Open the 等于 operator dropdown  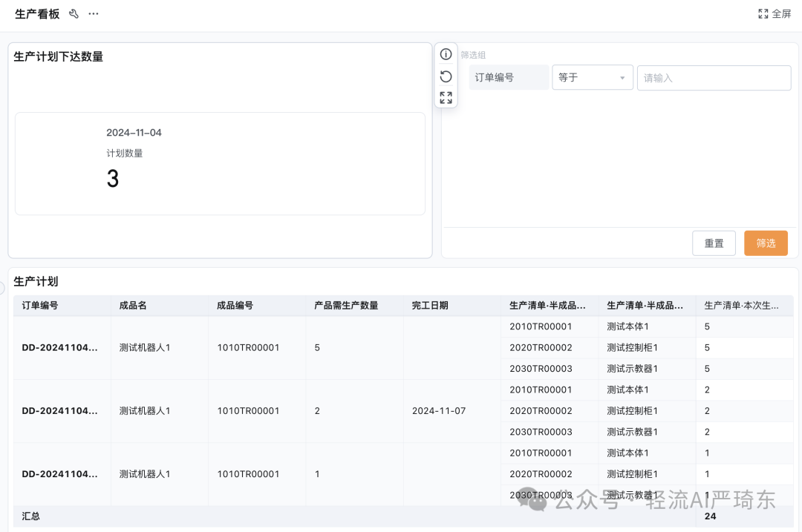593,78
